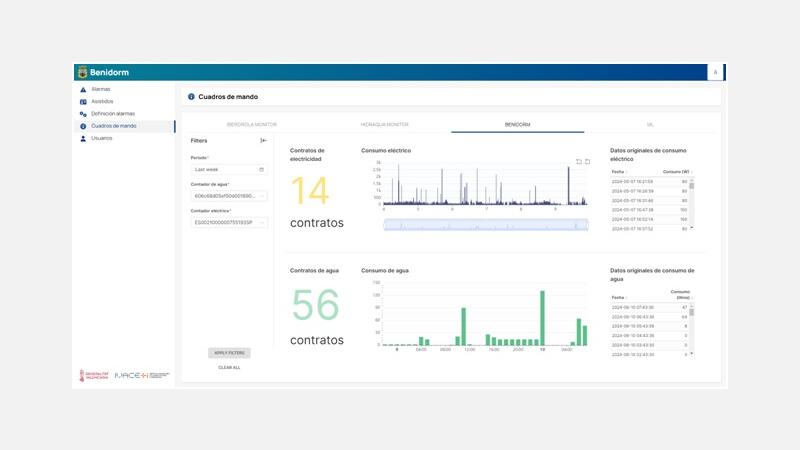Open Usuarios person icon
The height and width of the screenshot is (450, 800).
tap(83, 138)
